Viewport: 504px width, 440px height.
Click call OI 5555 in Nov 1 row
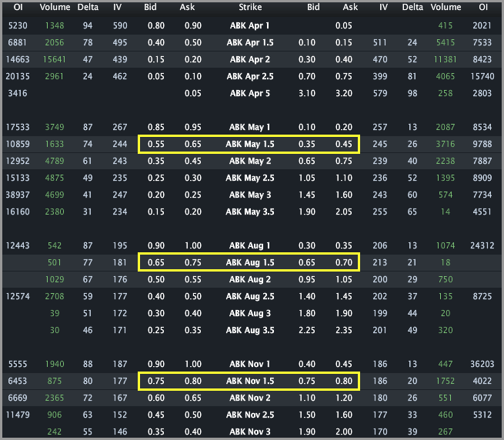pos(18,364)
